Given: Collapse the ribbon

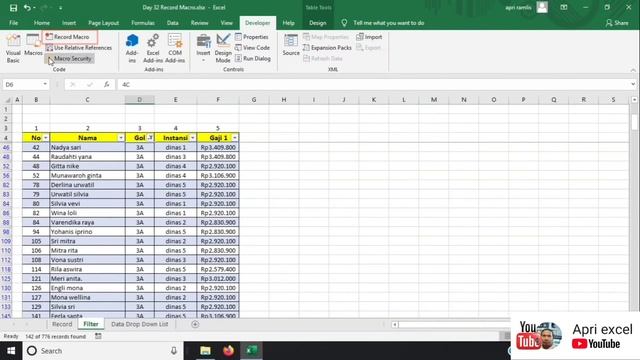Looking at the screenshot, I should click(633, 70).
